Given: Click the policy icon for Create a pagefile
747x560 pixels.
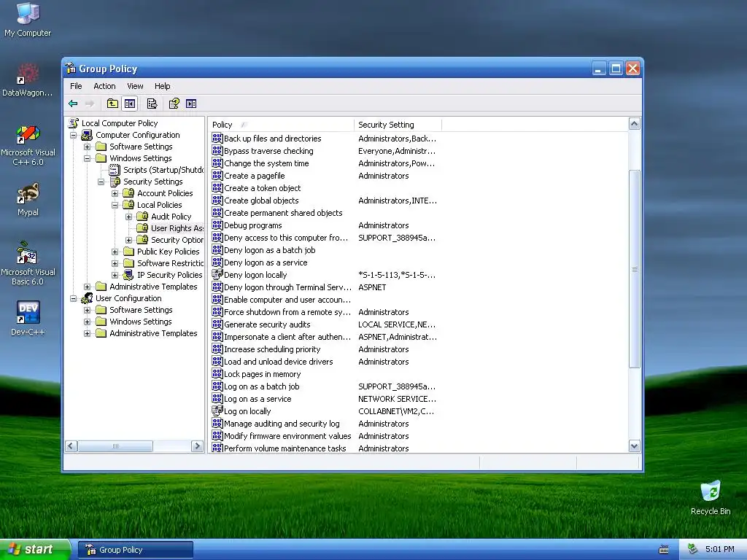Looking at the screenshot, I should (x=217, y=176).
